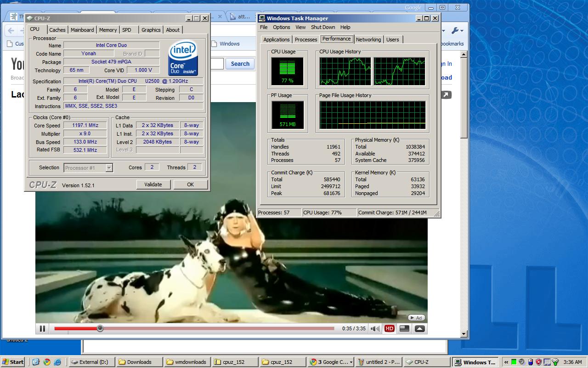This screenshot has width=588, height=368.
Task: Open Chrome's wrench settings menu
Action: coord(457,31)
